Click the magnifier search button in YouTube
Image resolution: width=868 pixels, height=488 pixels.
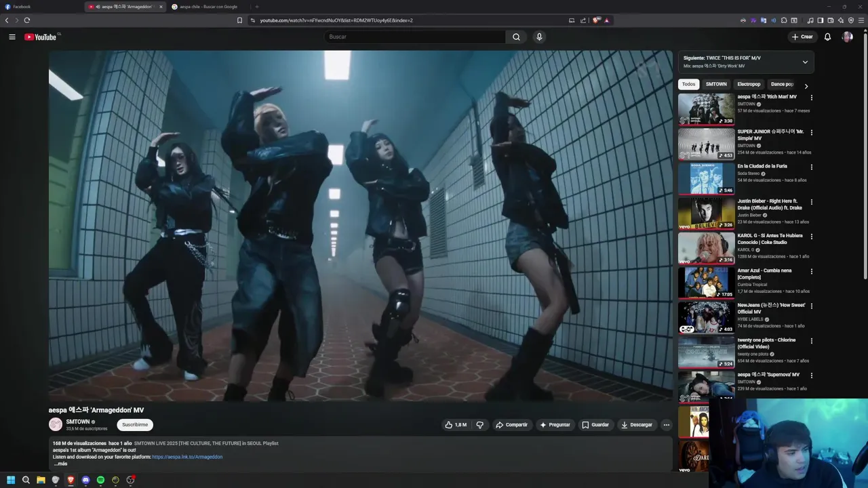516,37
